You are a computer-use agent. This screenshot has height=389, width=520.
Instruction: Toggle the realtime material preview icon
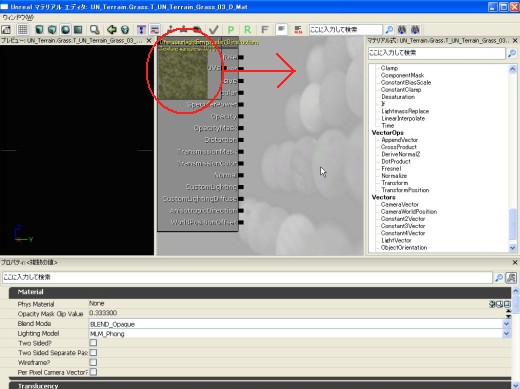pyautogui.click(x=141, y=30)
